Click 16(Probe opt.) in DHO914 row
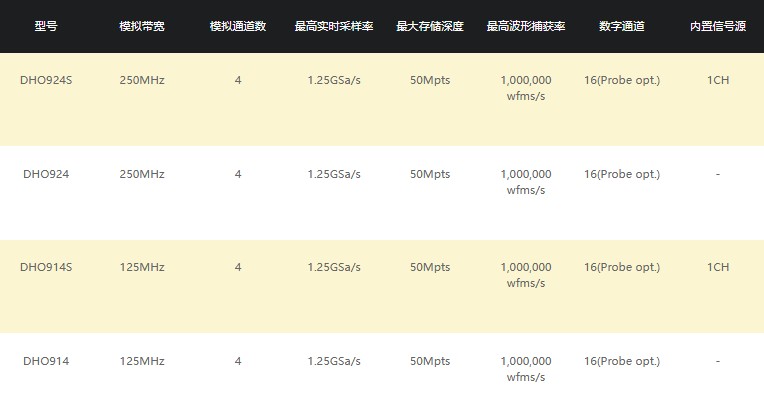 pos(622,361)
